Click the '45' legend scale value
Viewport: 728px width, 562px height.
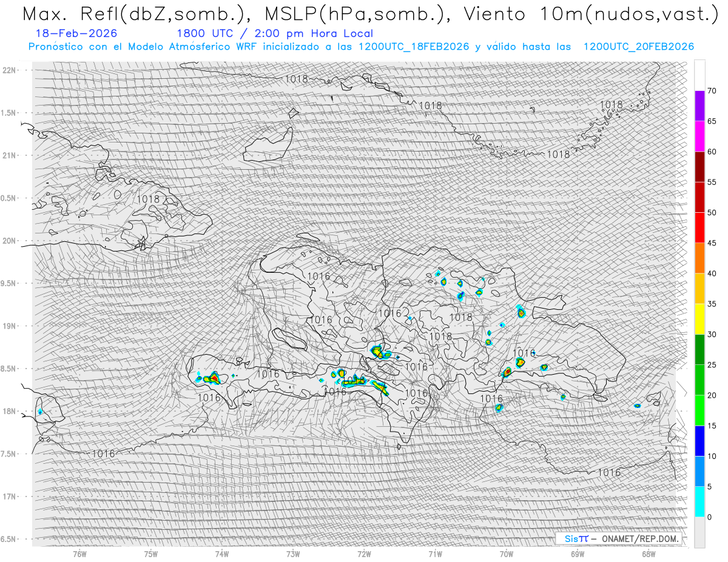coord(712,243)
